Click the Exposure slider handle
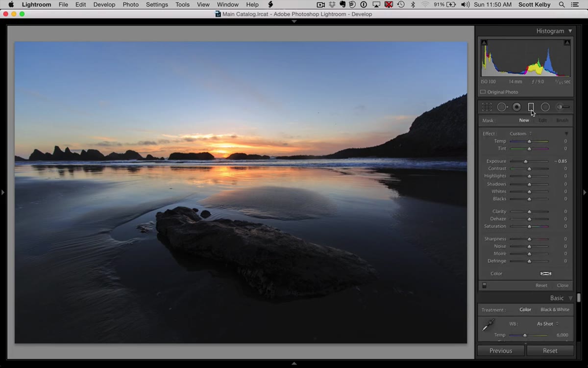This screenshot has height=368, width=588. point(526,161)
